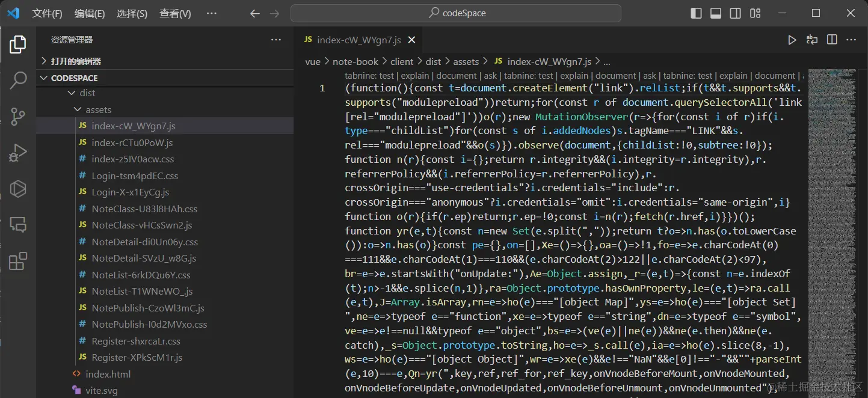
Task: Open index.html in the explorer
Action: tap(165, 375)
